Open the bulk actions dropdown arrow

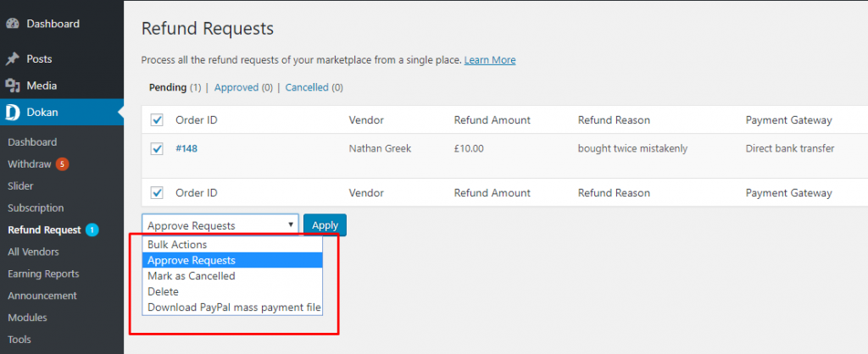[291, 225]
